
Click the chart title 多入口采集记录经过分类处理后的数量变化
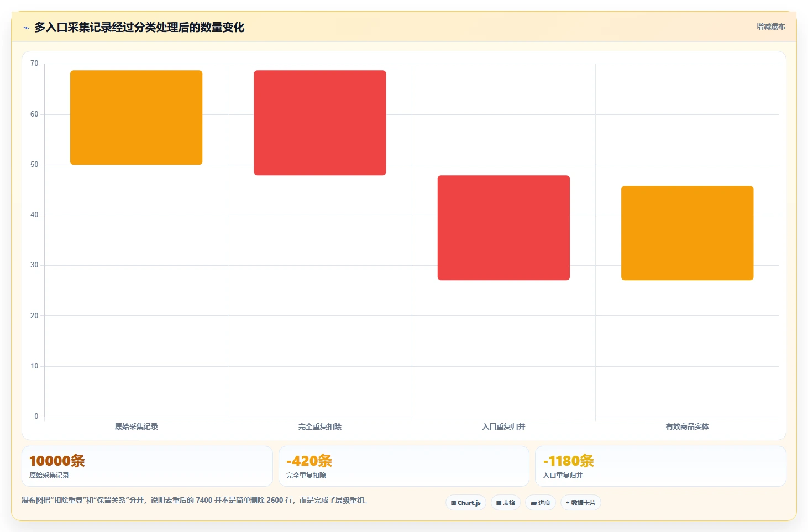(139, 27)
